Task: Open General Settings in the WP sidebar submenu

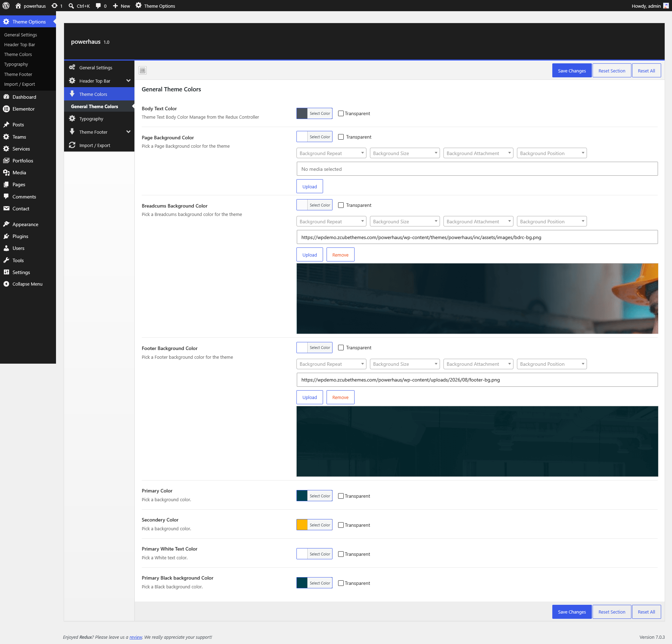Action: pyautogui.click(x=21, y=35)
